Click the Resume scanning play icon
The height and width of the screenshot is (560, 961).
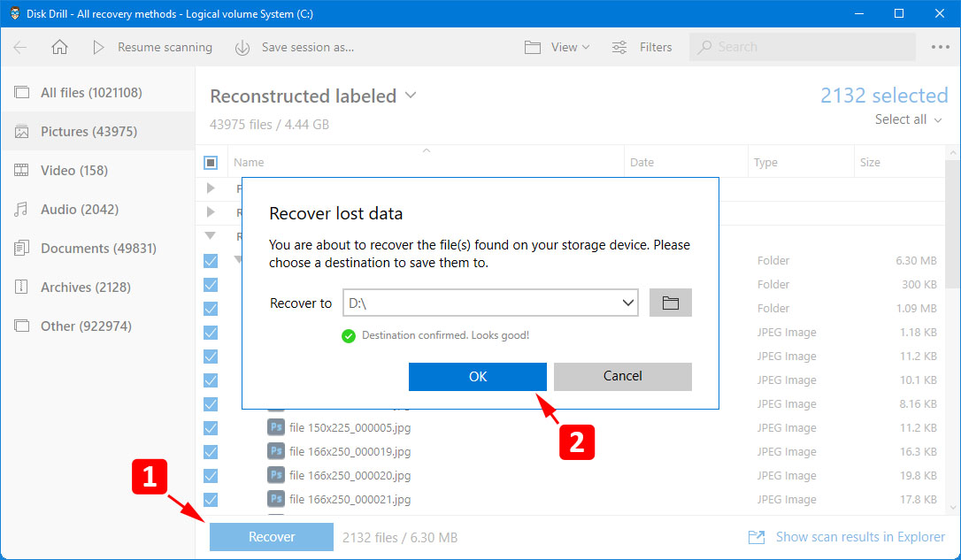coord(98,47)
